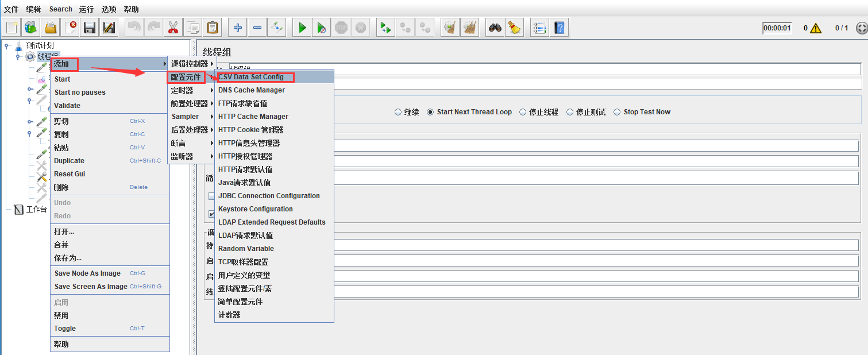Select the Stop Test Now radio button

pyautogui.click(x=618, y=112)
